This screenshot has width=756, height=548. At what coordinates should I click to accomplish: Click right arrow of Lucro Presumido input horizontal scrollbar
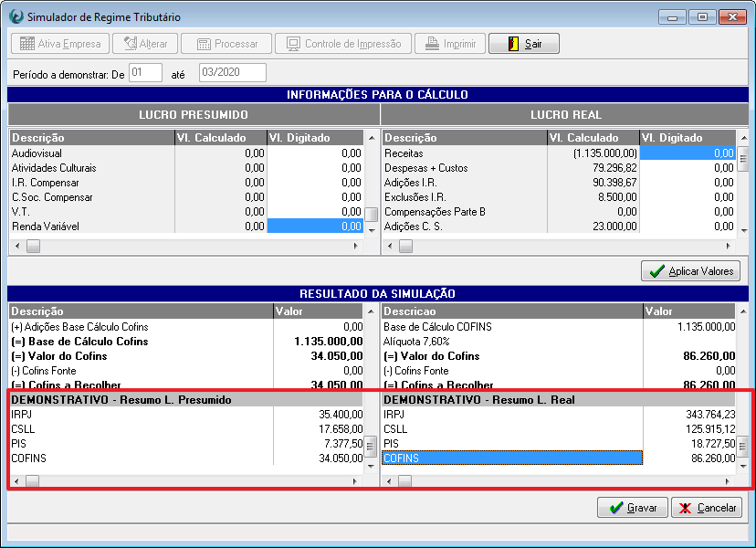coord(356,246)
